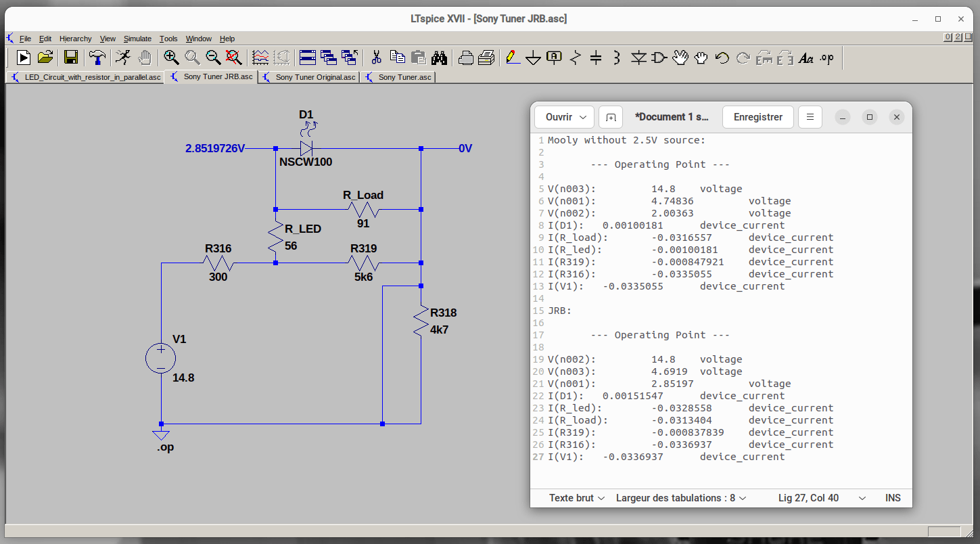The width and height of the screenshot is (980, 544).
Task: Open the File menu
Action: click(x=25, y=39)
